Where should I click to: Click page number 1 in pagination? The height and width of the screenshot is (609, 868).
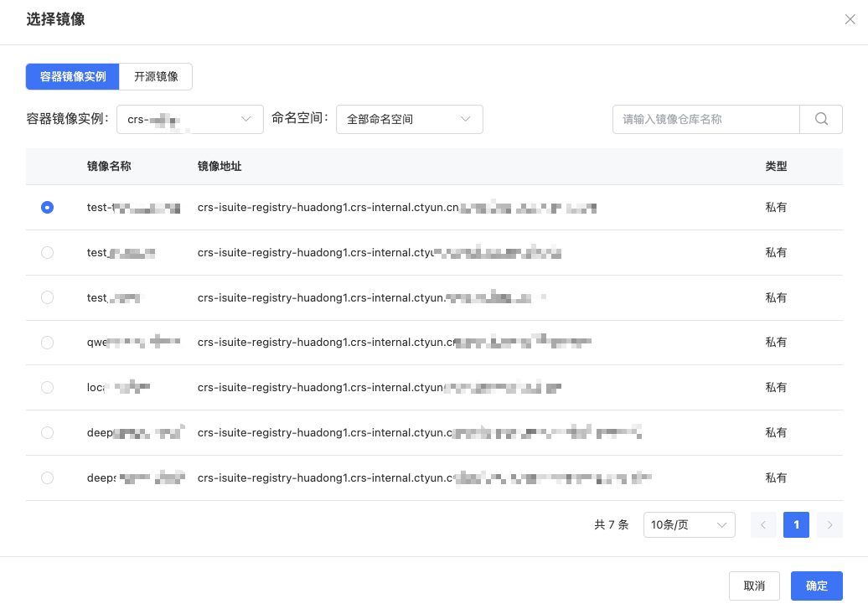pyautogui.click(x=796, y=525)
